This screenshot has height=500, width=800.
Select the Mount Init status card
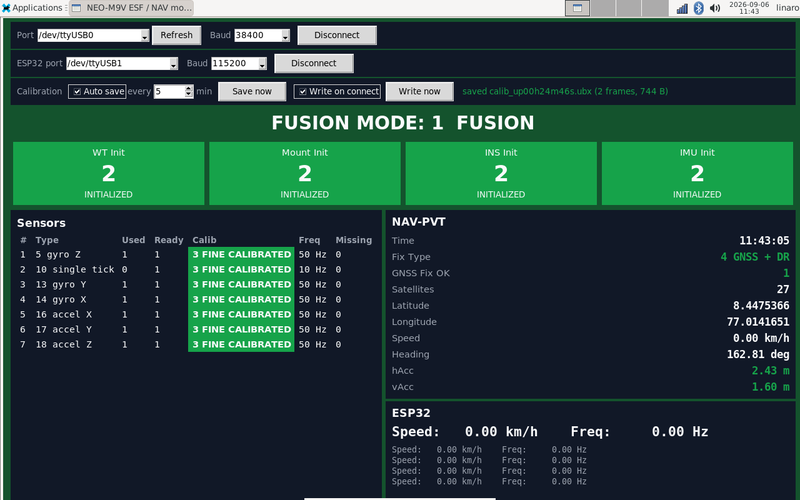pos(305,173)
